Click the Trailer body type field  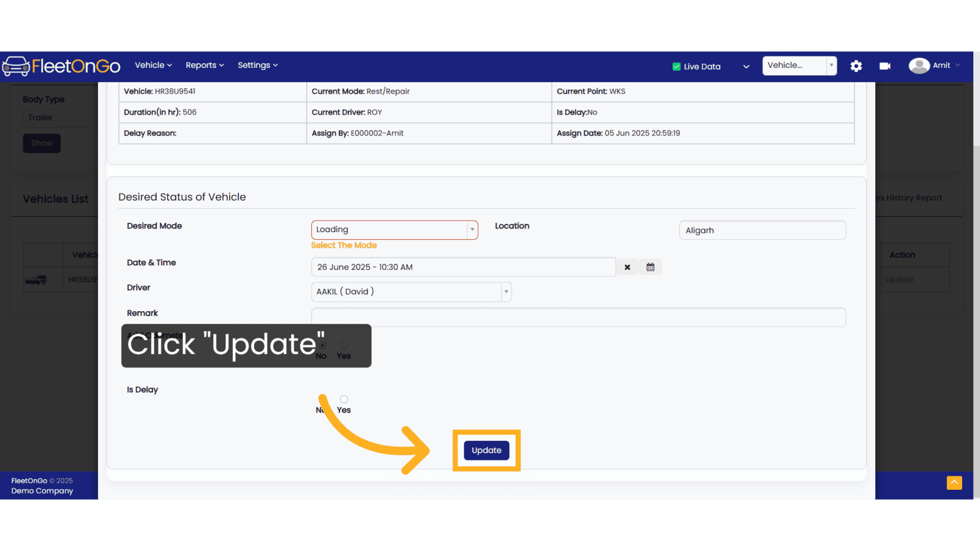[x=60, y=118]
